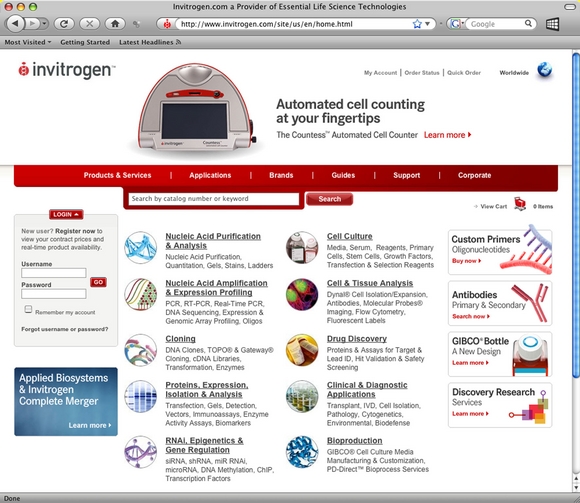The width and height of the screenshot is (580, 503).
Task: Click the browser URL address field
Action: tap(294, 24)
